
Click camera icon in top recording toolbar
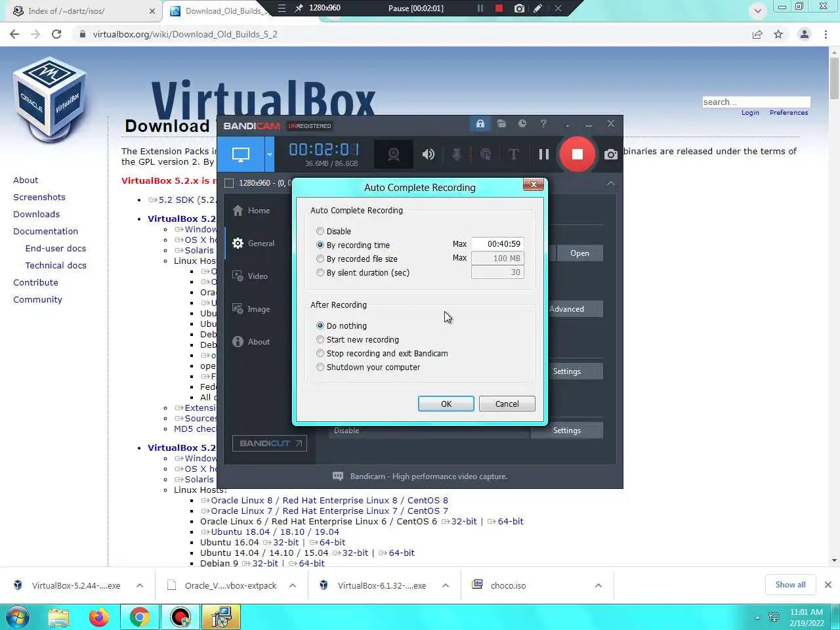[519, 9]
